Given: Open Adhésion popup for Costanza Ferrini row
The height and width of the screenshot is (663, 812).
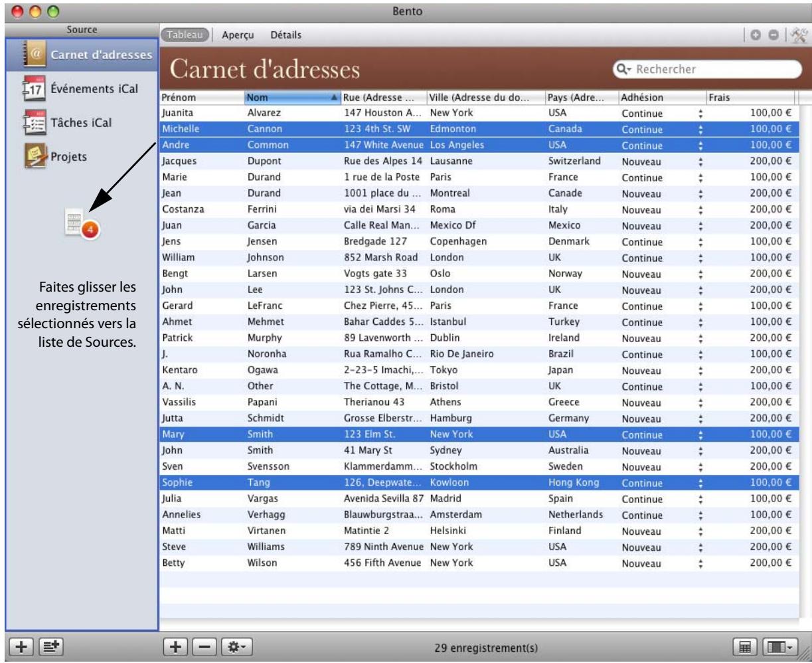Looking at the screenshot, I should (x=700, y=210).
